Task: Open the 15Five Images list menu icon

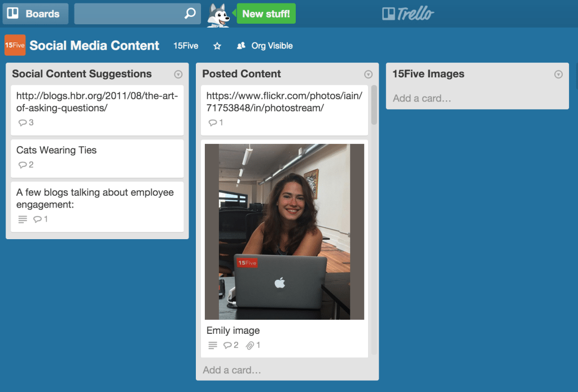Action: [558, 74]
